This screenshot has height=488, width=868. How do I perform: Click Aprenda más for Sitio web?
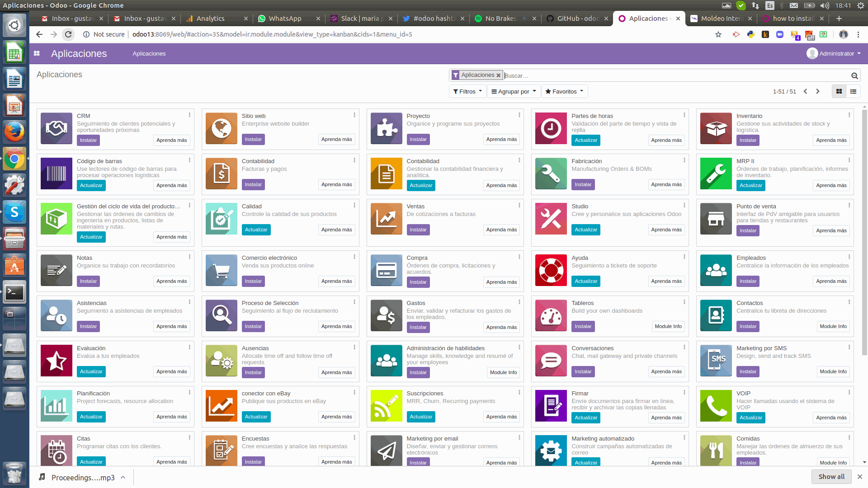pyautogui.click(x=337, y=139)
